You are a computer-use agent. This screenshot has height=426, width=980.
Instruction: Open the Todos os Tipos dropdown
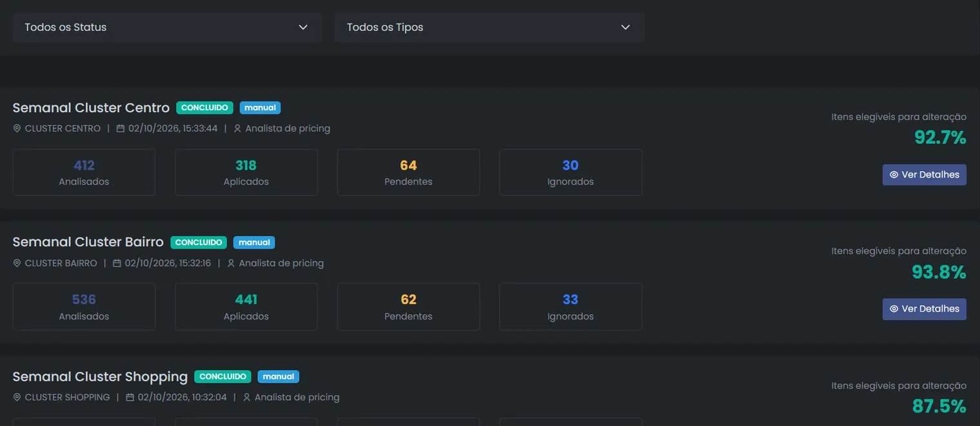[x=489, y=27]
